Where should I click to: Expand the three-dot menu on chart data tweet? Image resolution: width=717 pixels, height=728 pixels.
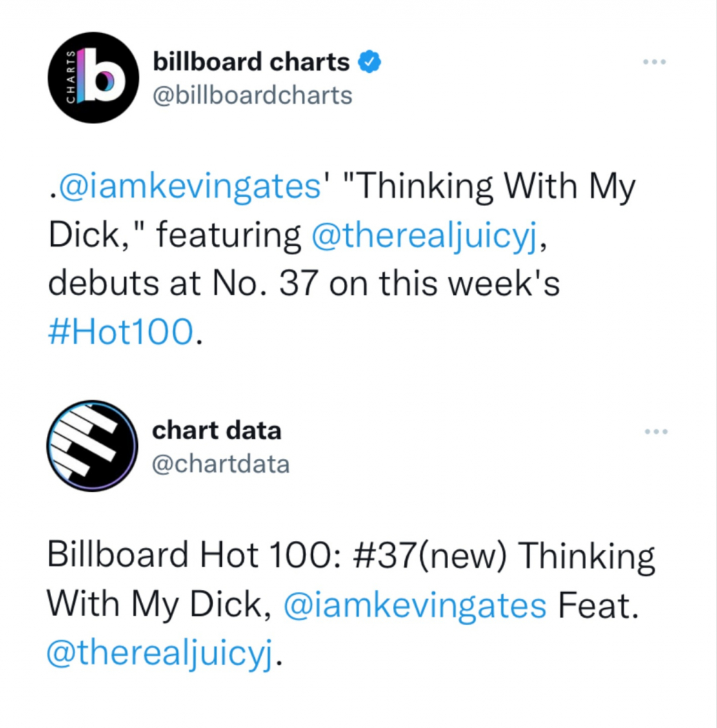[x=656, y=431]
